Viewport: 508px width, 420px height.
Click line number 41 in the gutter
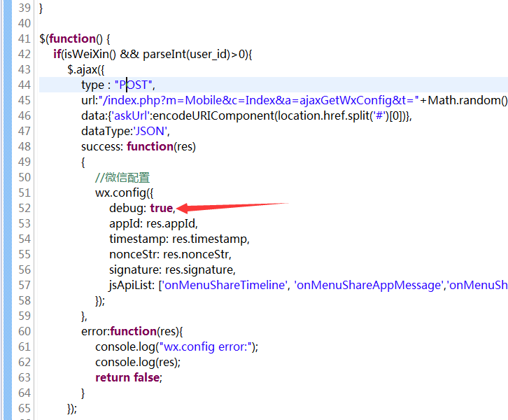(x=24, y=38)
